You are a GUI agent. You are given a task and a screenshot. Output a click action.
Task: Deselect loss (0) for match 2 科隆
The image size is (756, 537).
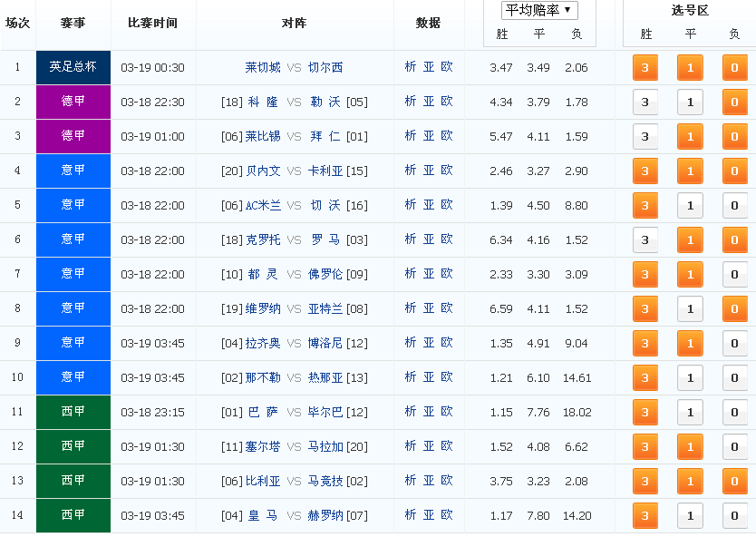[x=735, y=103]
